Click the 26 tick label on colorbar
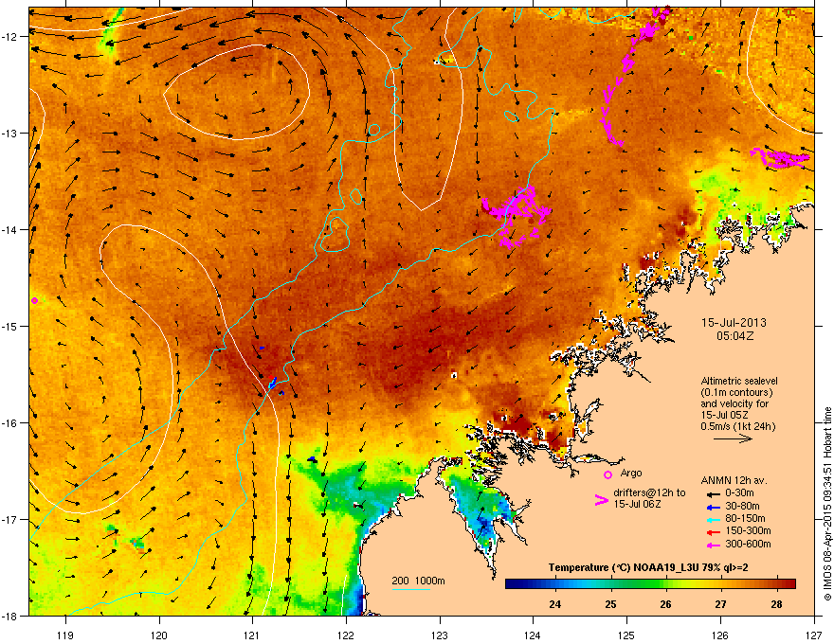Viewport: 834px width, 644px height. 665,604
